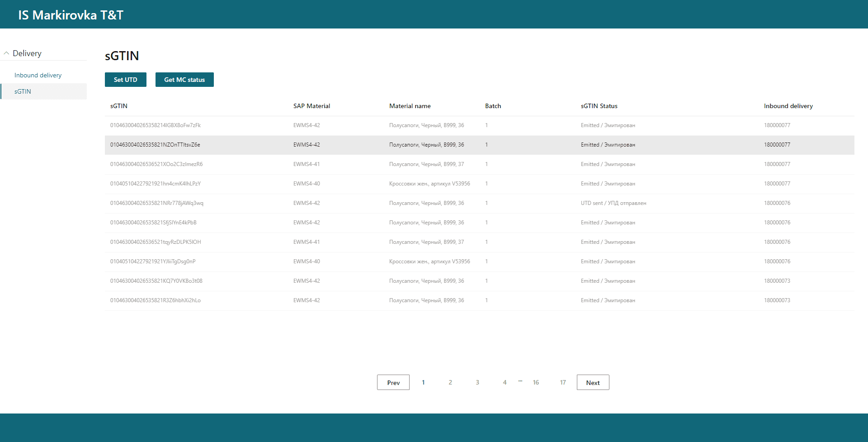The width and height of the screenshot is (868, 442).
Task: Select sGTIN 010405104227921921YJliiTgDsg0nP
Action: tap(153, 261)
